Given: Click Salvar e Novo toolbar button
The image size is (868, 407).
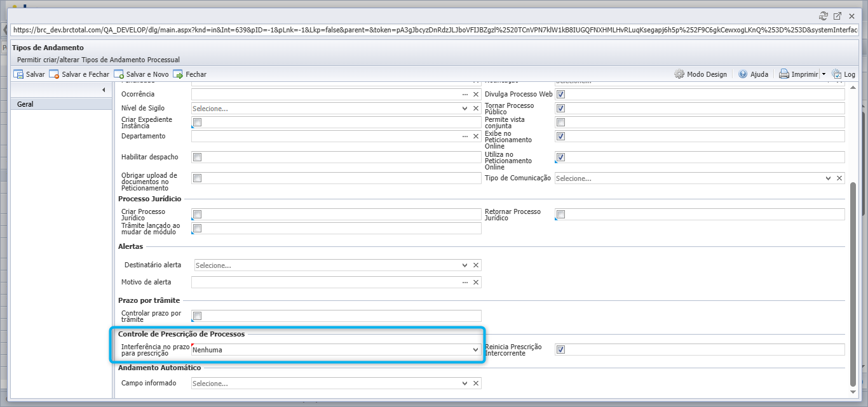Looking at the screenshot, I should coord(141,74).
